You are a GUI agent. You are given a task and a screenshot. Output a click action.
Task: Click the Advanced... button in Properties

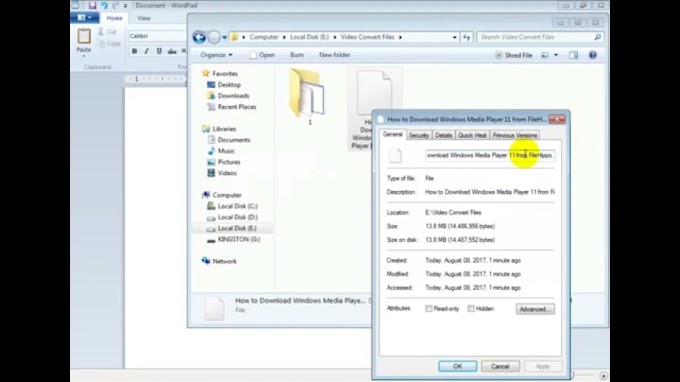535,309
